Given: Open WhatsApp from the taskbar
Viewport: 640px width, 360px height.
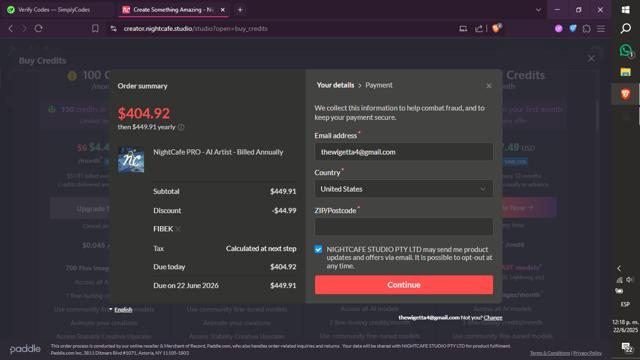Looking at the screenshot, I should click(626, 50).
